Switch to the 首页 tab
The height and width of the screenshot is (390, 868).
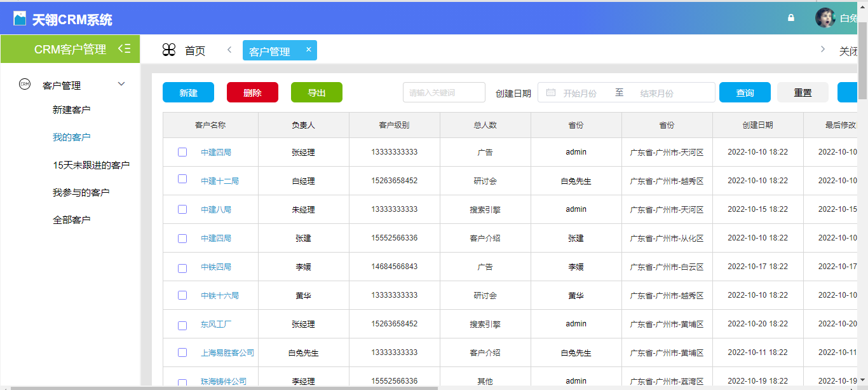tap(195, 50)
